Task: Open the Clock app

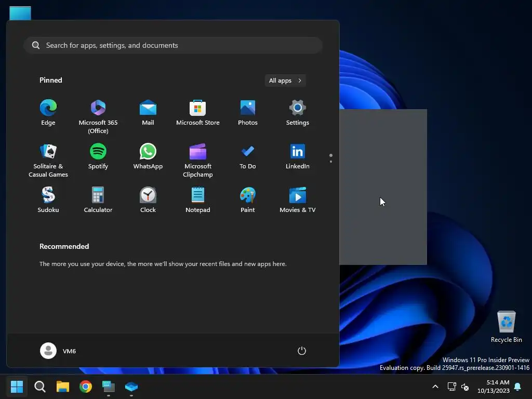Action: (x=148, y=200)
